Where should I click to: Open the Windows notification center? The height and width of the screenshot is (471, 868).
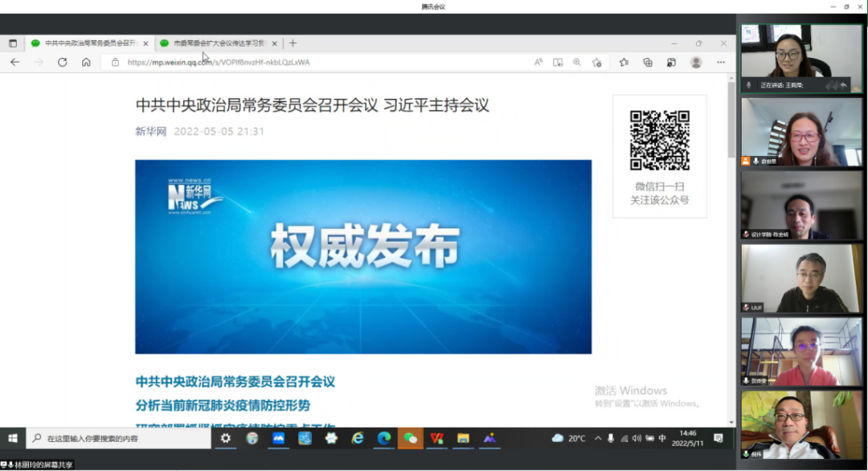click(719, 438)
